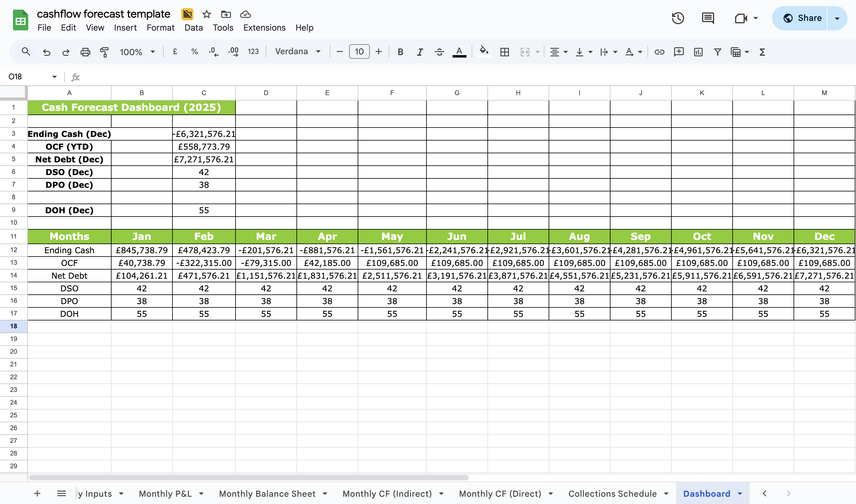Toggle italic formatting
The image size is (856, 504).
click(420, 52)
